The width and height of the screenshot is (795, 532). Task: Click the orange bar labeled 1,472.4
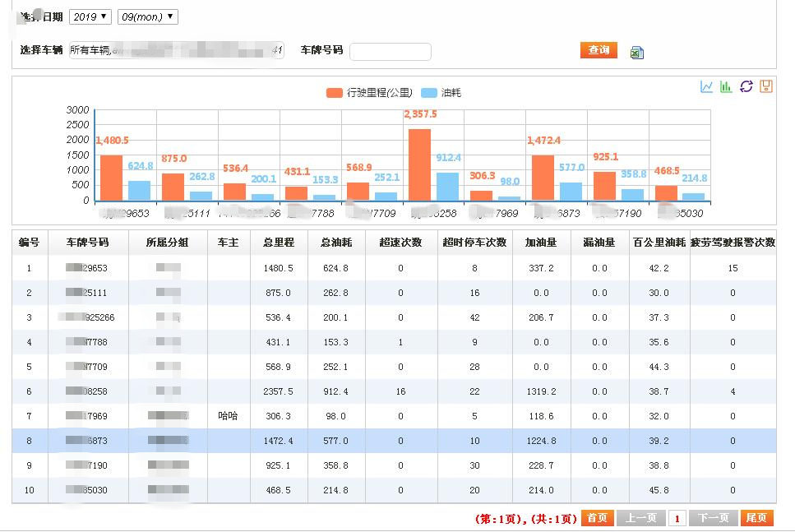click(543, 178)
